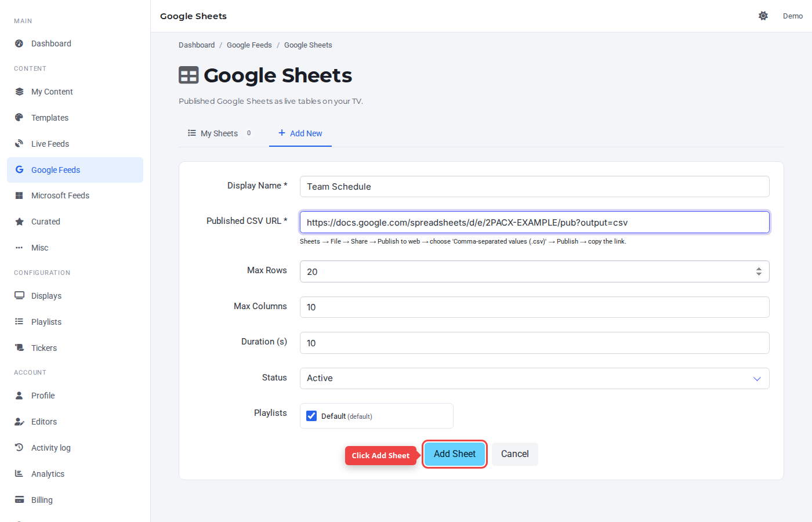
Task: Select Google Feeds in the sidebar
Action: pos(75,170)
